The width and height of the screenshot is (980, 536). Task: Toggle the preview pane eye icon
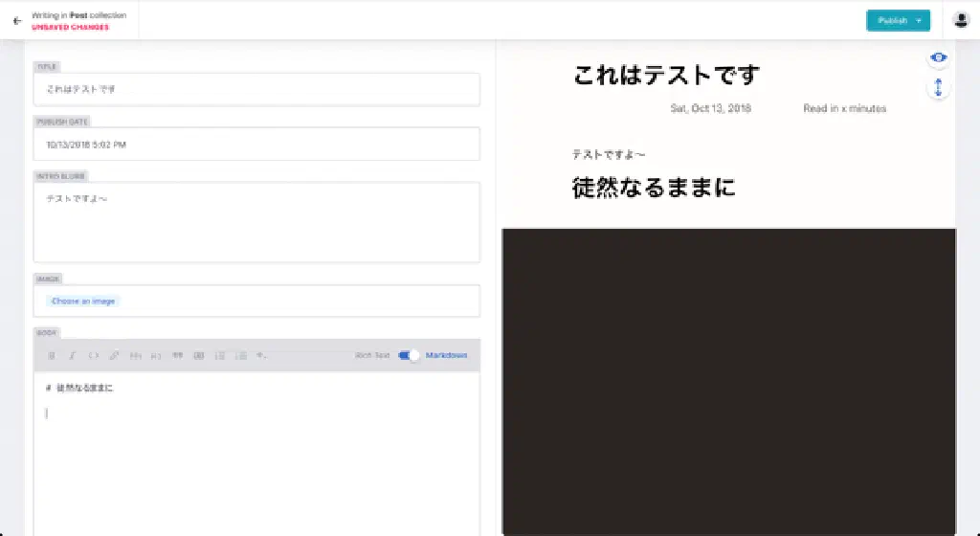939,58
